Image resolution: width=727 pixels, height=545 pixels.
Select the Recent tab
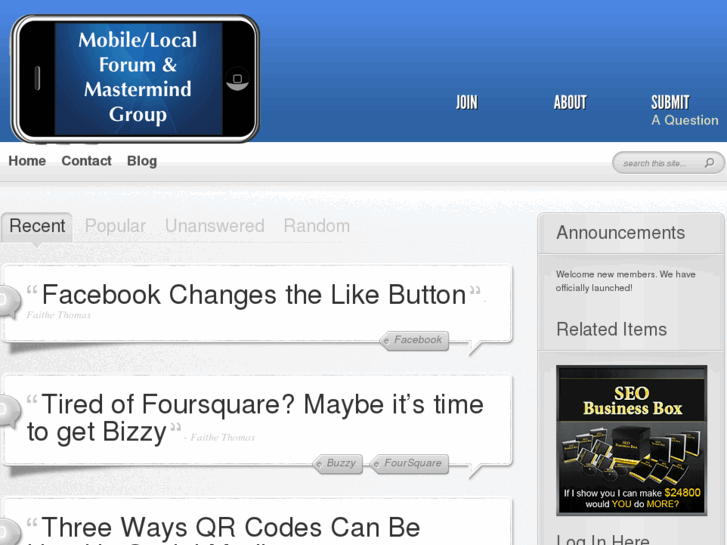[37, 226]
